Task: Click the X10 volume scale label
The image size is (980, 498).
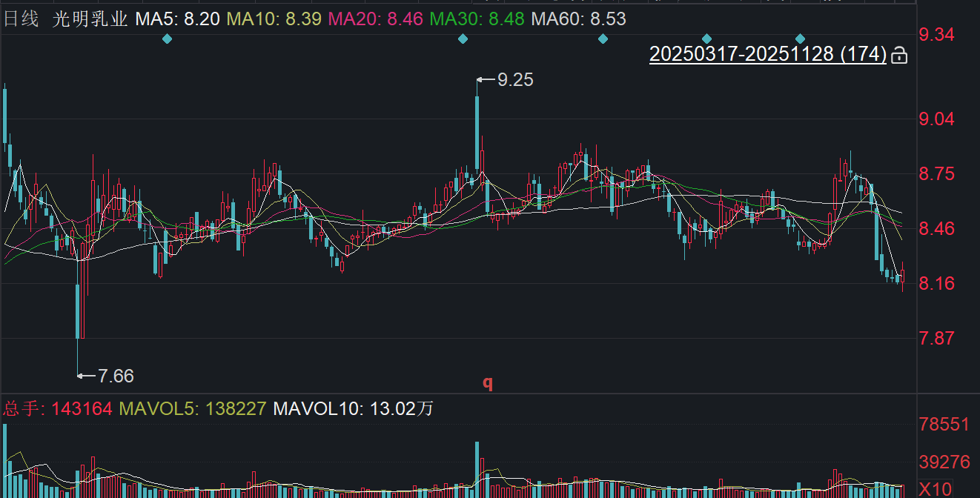Action: pos(936,488)
